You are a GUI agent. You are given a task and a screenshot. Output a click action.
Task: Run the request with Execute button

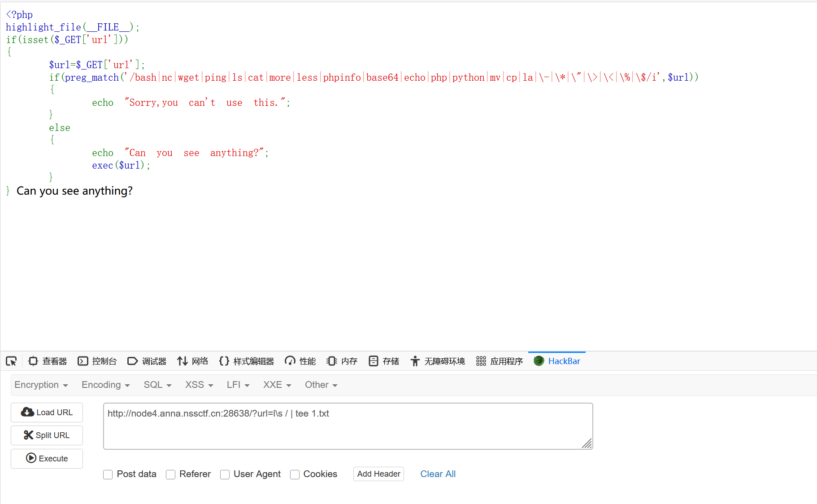[47, 458]
